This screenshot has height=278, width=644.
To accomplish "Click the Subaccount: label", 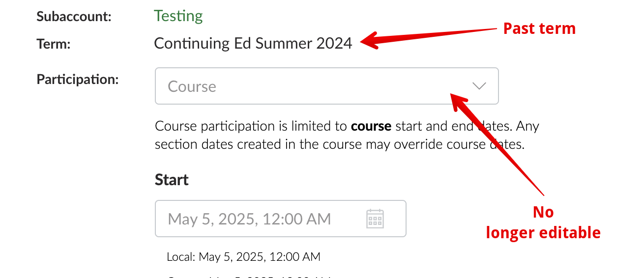I will [74, 16].
